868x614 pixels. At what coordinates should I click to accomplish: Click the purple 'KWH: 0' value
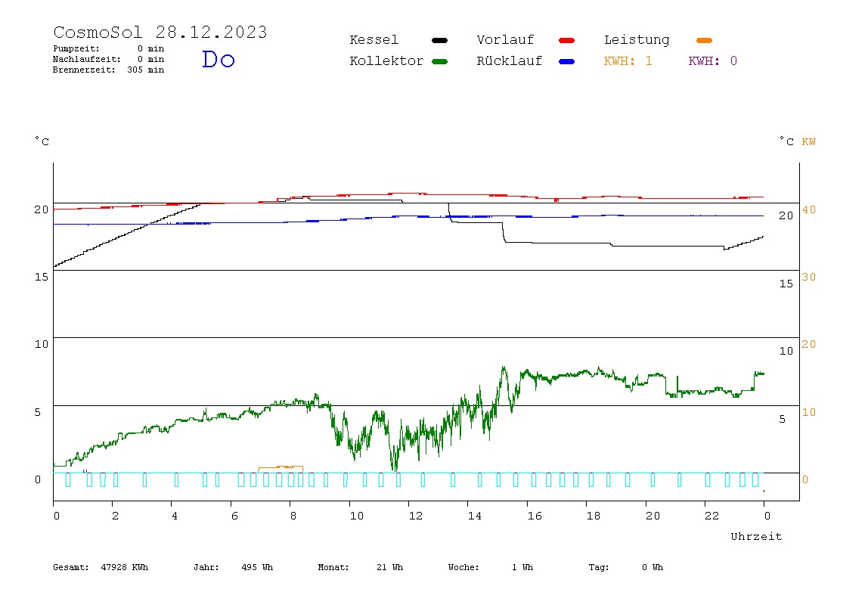712,61
